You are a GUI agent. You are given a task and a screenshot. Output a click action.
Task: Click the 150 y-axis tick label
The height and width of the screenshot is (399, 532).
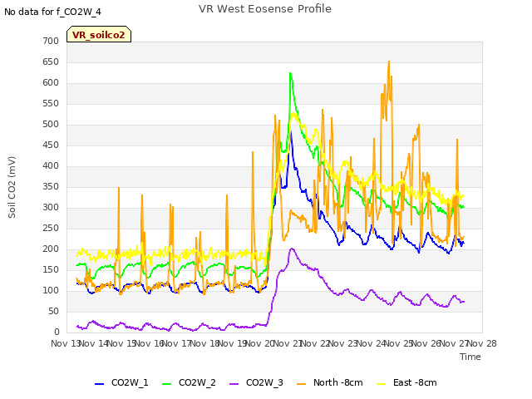point(51,269)
